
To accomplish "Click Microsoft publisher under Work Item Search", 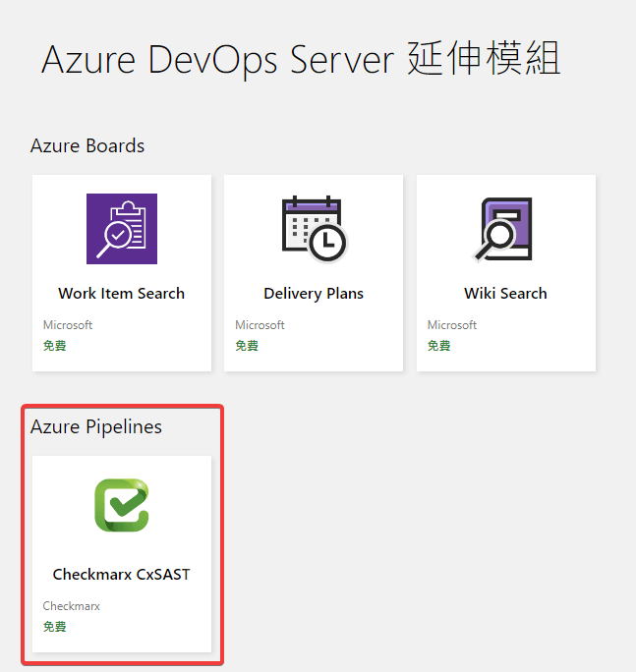I will tap(68, 325).
